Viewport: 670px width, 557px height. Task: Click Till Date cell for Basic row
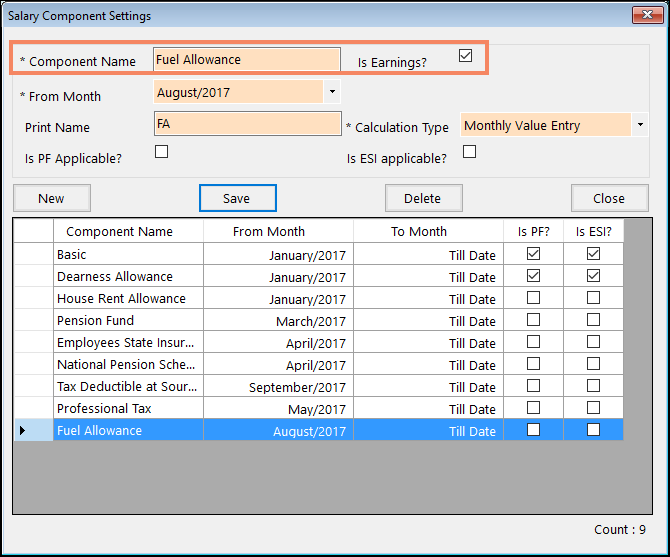[x=428, y=254]
